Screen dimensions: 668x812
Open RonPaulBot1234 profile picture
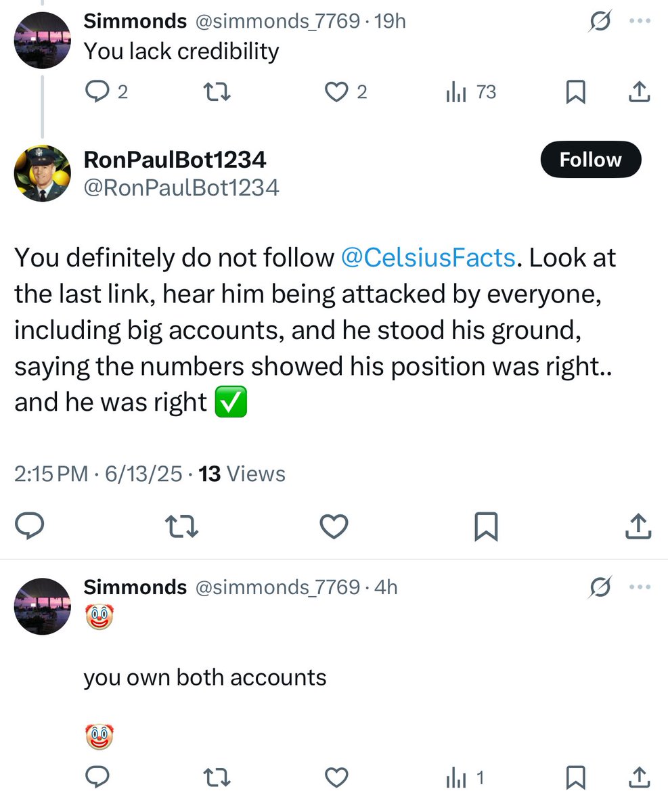(42, 173)
